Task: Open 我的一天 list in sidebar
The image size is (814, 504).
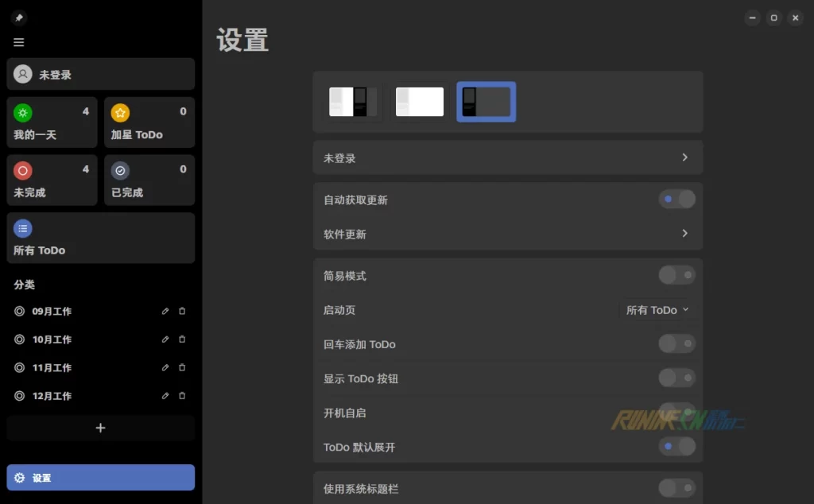Action: coord(52,122)
